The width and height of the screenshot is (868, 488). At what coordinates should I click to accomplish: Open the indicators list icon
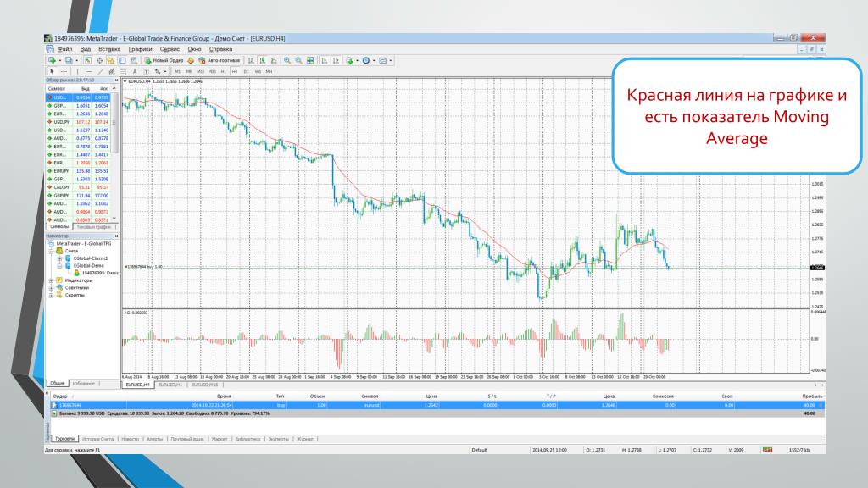click(350, 60)
